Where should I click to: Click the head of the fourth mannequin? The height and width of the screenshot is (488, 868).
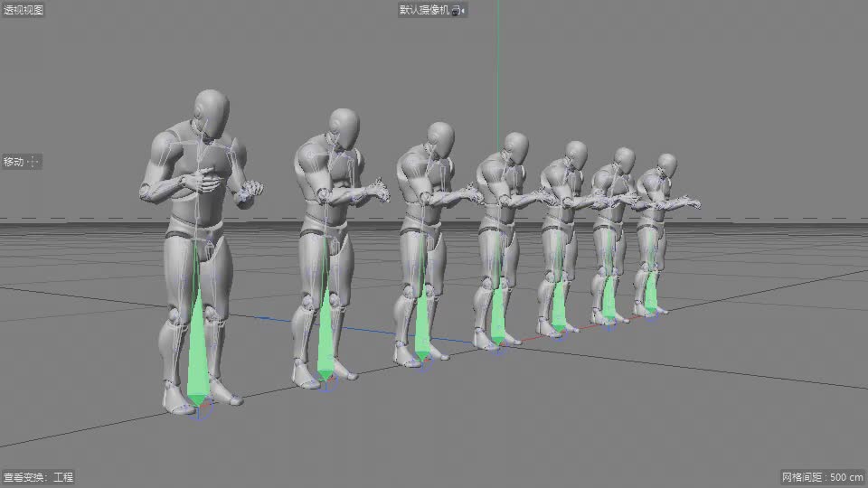coord(515,146)
